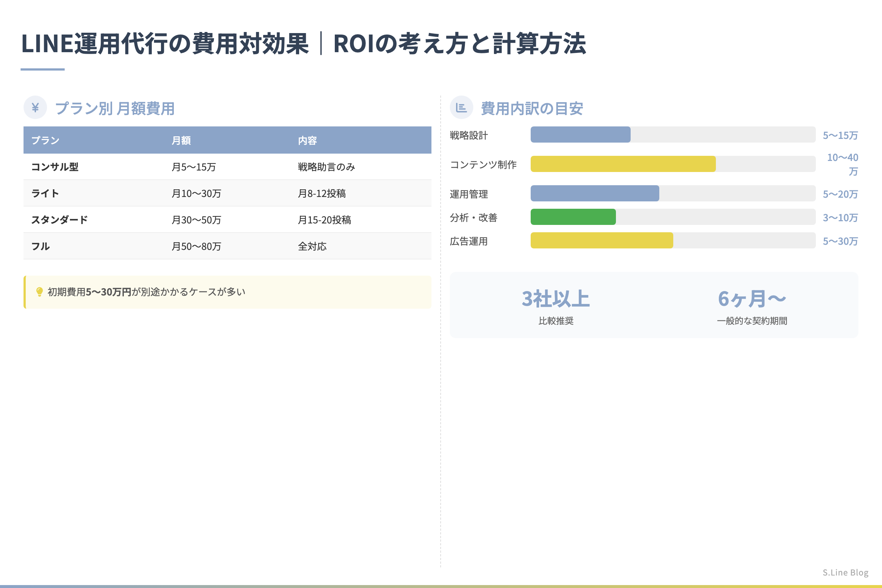Click the 3社以上 statistic
The width and height of the screenshot is (882, 588).
(x=556, y=299)
